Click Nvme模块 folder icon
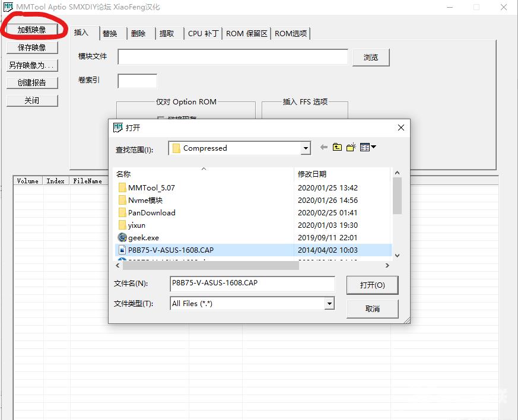518x420 pixels. click(122, 201)
